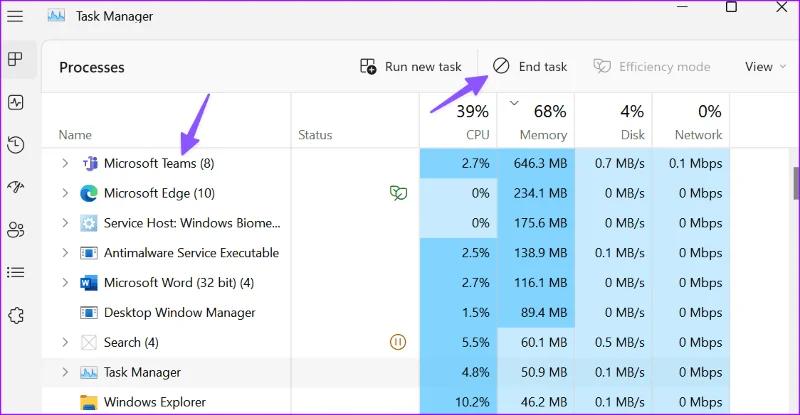Select Antimalware Service Executable row name
Viewport: 800px width, 415px height.
(x=191, y=253)
